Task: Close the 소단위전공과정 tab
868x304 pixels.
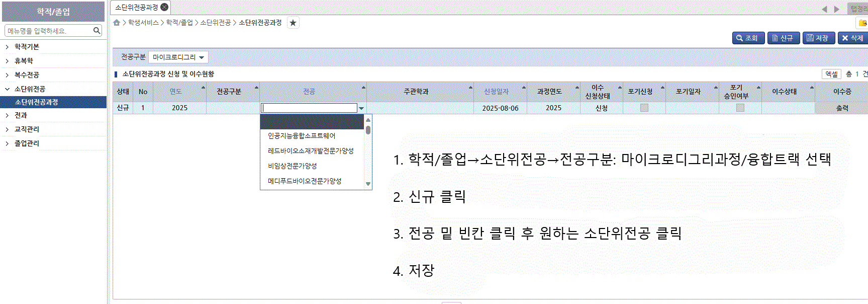Action: click(164, 7)
